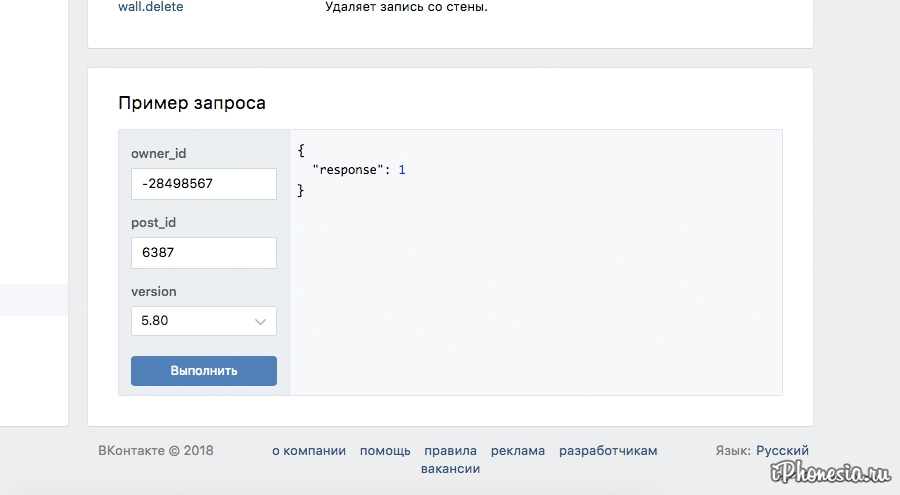Open the version dropdown showing 5.80
900x495 pixels.
tap(204, 321)
